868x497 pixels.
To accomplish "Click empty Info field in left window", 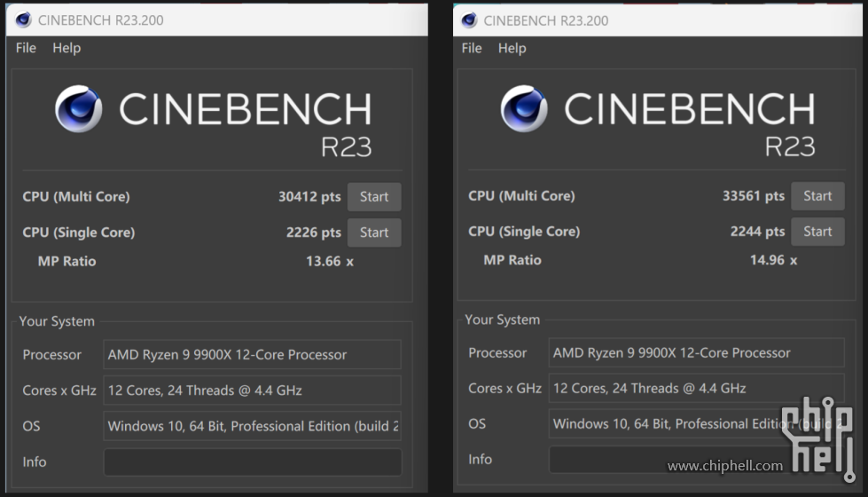I will (252, 462).
